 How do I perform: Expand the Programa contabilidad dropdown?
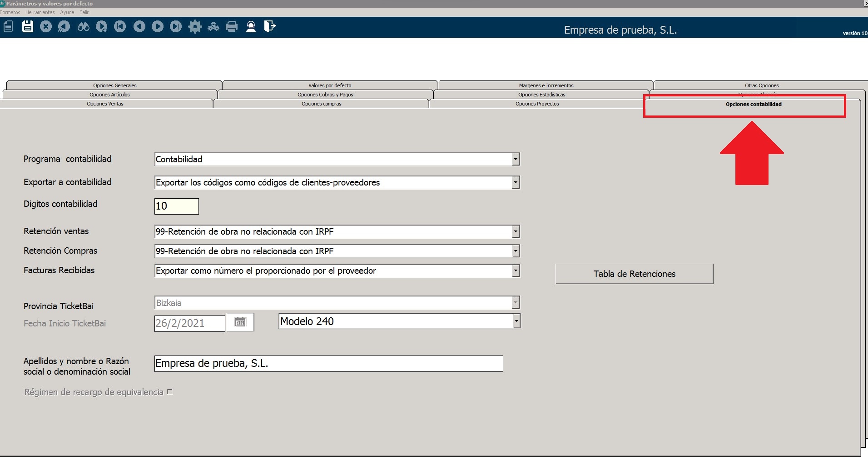click(x=516, y=159)
